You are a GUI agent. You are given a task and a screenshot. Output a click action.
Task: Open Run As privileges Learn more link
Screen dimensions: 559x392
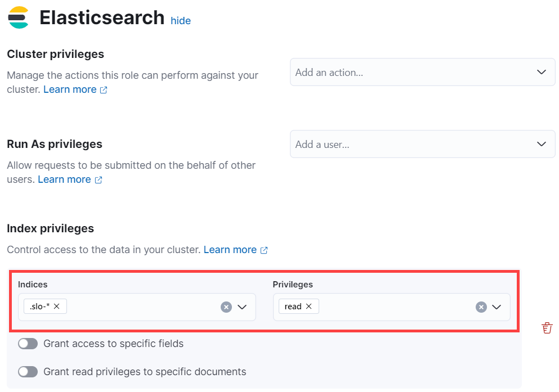pyautogui.click(x=64, y=179)
